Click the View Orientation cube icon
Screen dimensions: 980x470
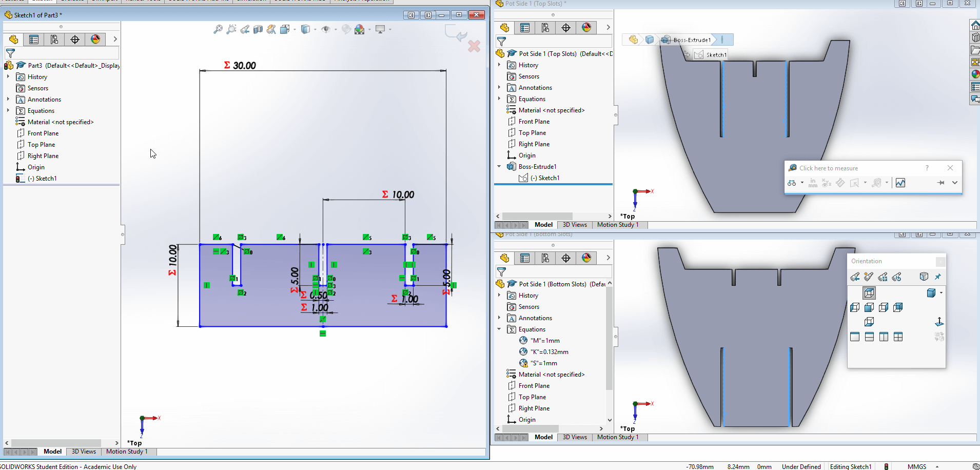point(285,29)
